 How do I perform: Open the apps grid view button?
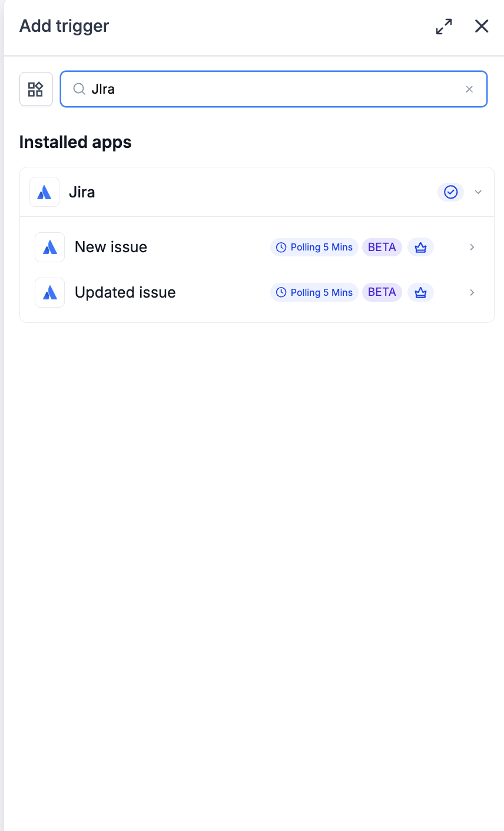point(36,89)
